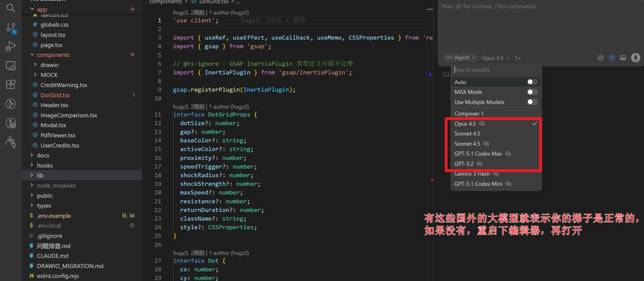Turn on MAX Mode switch
The height and width of the screenshot is (281, 644).
[532, 92]
